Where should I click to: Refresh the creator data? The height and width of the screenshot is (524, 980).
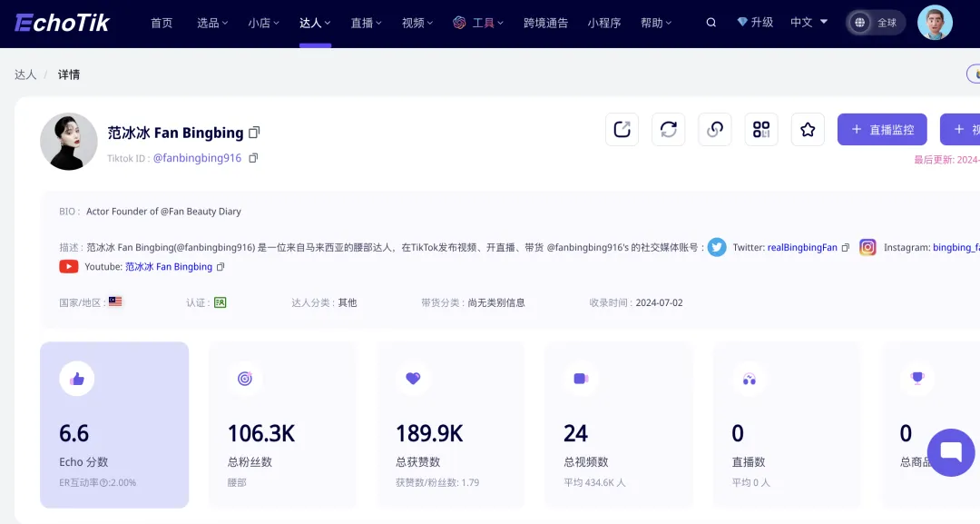(x=668, y=130)
